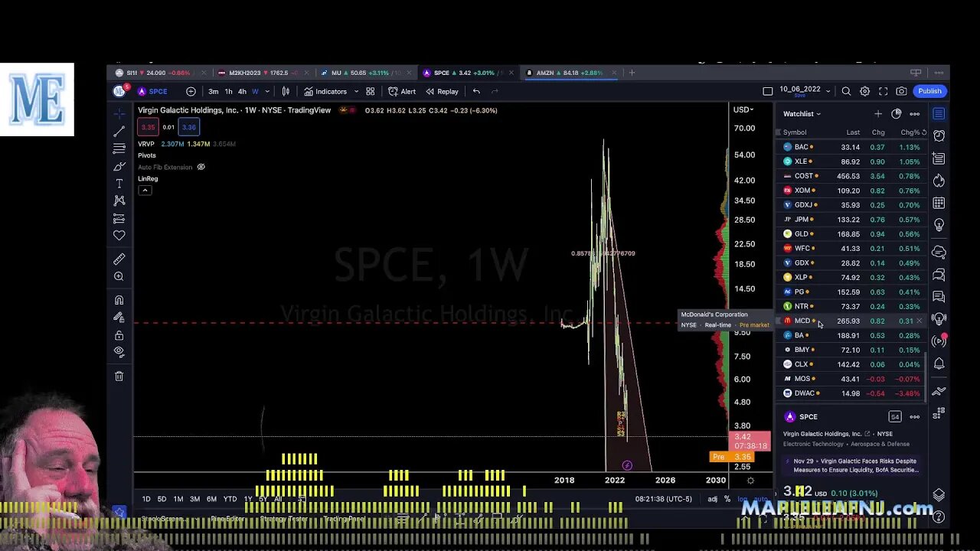Image resolution: width=980 pixels, height=551 pixels.
Task: Open the Fibonacci/Gann tools group
Action: click(x=119, y=148)
